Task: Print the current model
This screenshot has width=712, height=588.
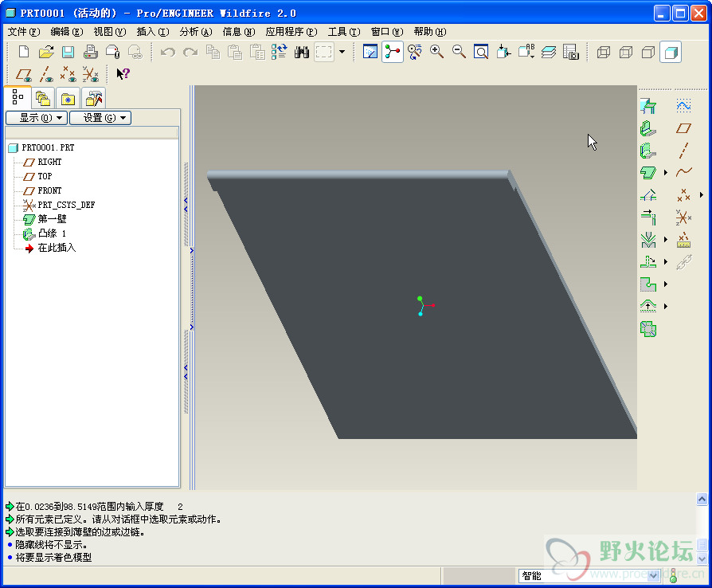Action: [x=90, y=53]
